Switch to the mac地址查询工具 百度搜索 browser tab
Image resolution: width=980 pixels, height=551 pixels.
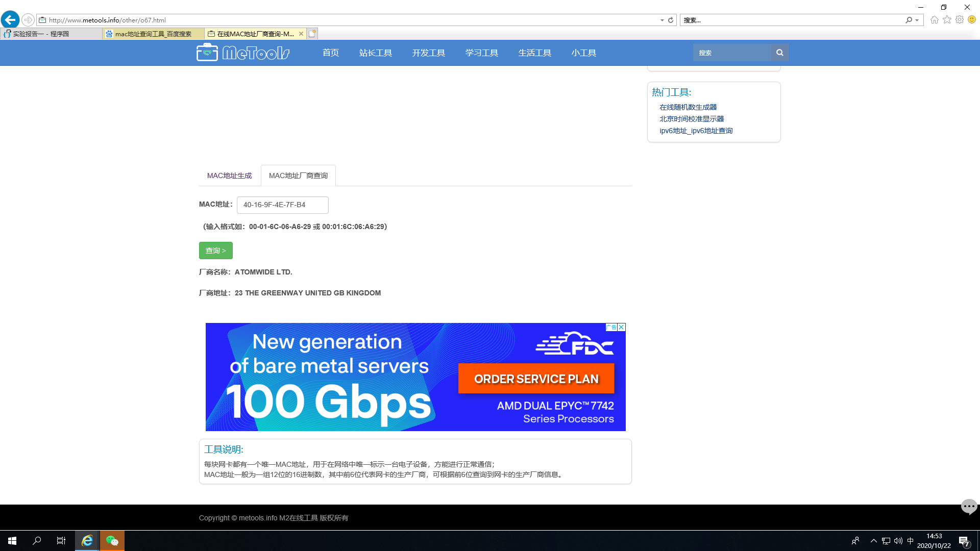(x=153, y=34)
